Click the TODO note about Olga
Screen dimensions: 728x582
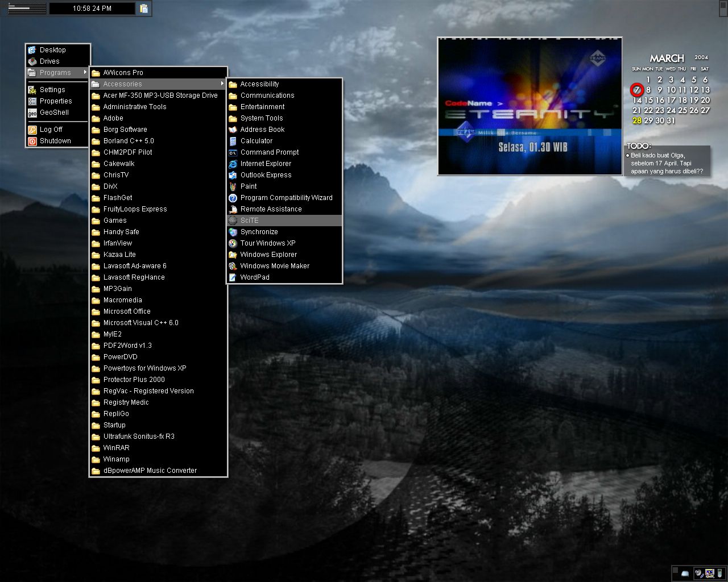667,163
